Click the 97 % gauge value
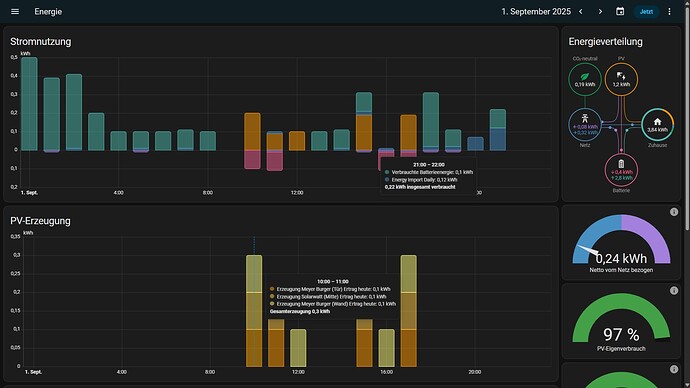This screenshot has width=690, height=388. click(x=621, y=335)
